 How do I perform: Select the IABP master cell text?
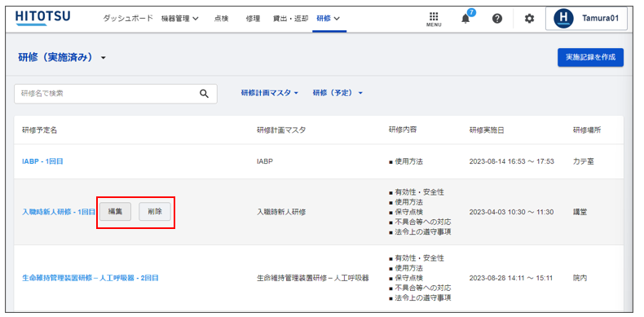265,161
